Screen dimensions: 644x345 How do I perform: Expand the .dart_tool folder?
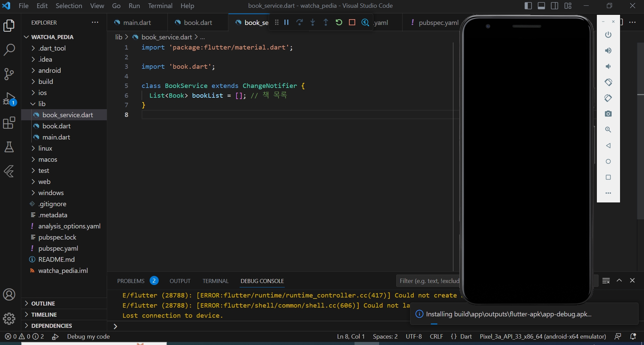click(64, 48)
